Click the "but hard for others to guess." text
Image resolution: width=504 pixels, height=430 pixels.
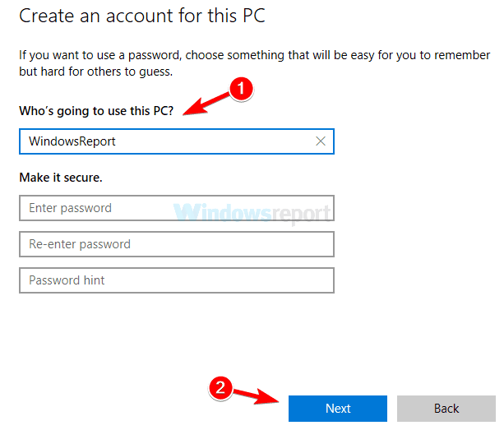(x=95, y=72)
